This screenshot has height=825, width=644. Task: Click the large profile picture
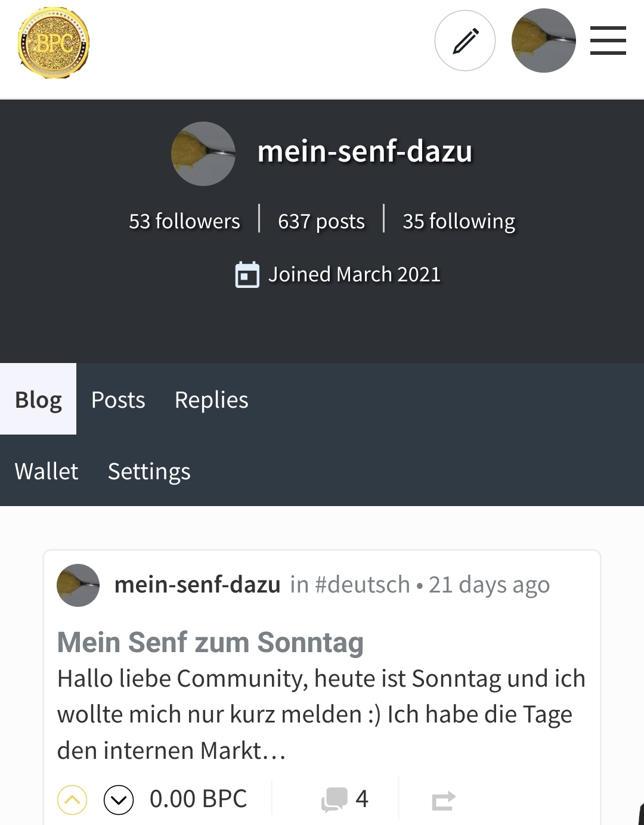[203, 154]
